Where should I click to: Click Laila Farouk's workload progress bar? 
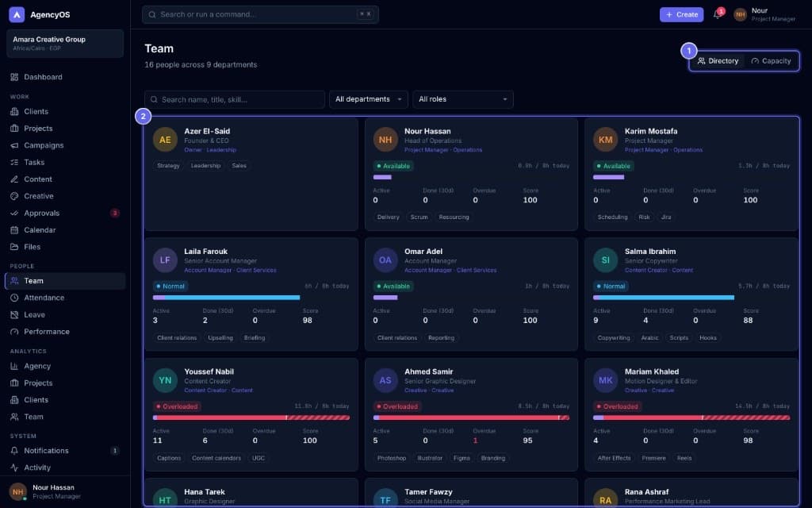click(x=251, y=298)
